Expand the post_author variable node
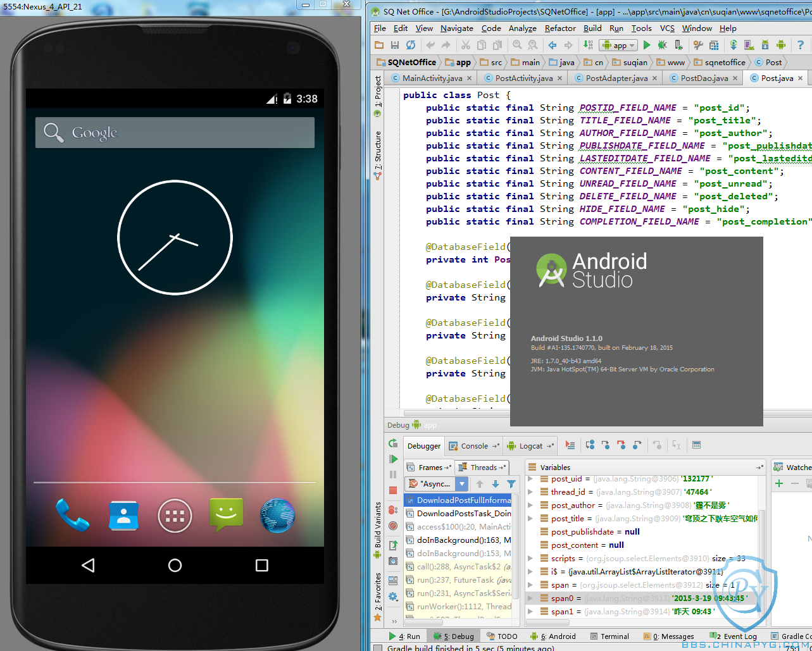Image resolution: width=812 pixels, height=651 pixels. point(530,505)
